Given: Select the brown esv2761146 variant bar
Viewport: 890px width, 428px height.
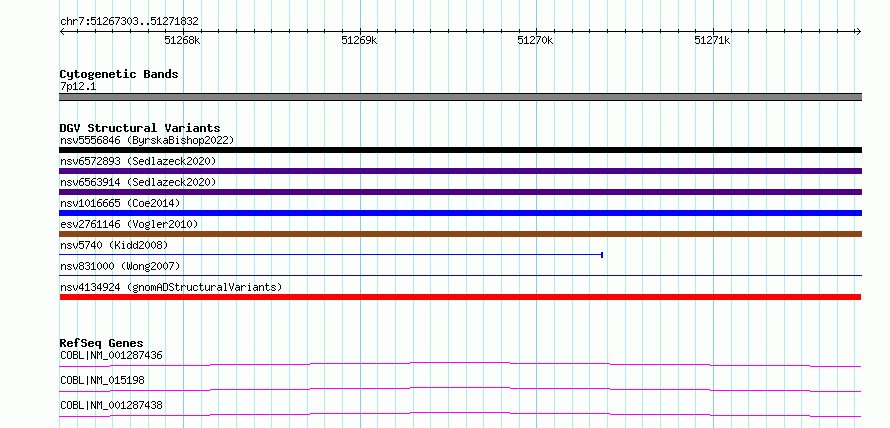Looking at the screenshot, I should tap(460, 234).
